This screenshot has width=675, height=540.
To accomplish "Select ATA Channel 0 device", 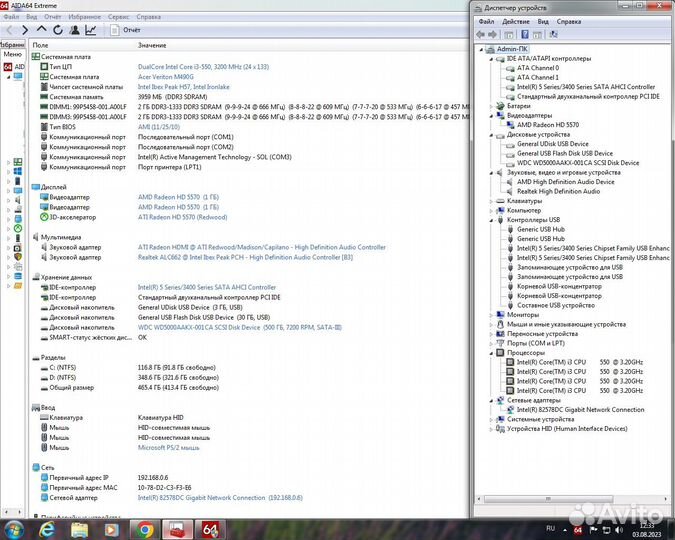I will click(x=538, y=68).
